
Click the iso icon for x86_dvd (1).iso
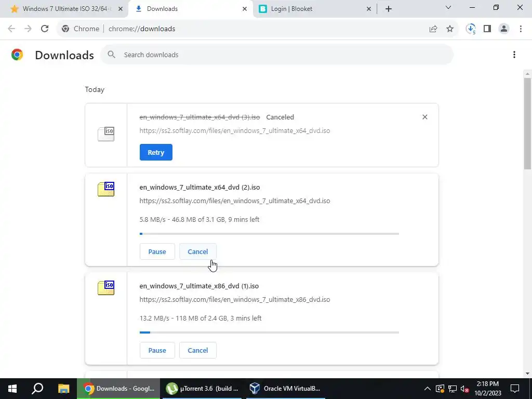point(106,288)
